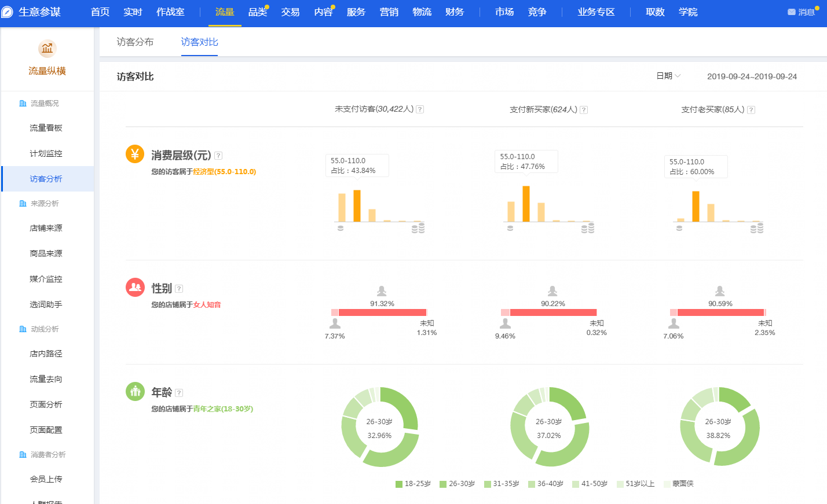
Task: Click help icon next to 消费层级(元)
Action: [x=218, y=156]
